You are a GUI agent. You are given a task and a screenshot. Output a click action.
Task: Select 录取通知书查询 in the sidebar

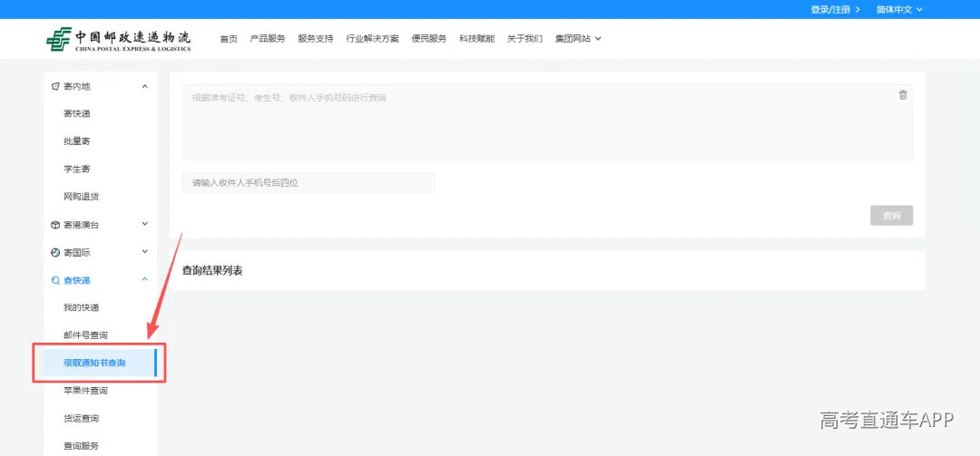[x=100, y=363]
